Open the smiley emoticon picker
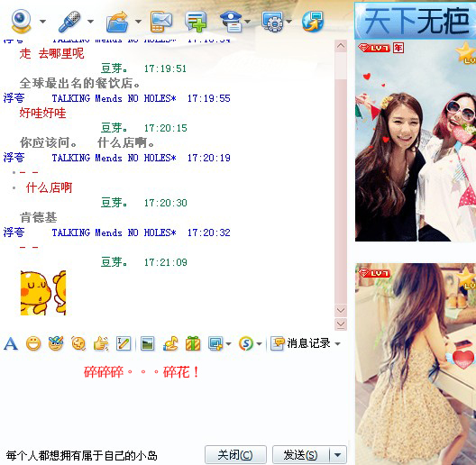 click(33, 344)
